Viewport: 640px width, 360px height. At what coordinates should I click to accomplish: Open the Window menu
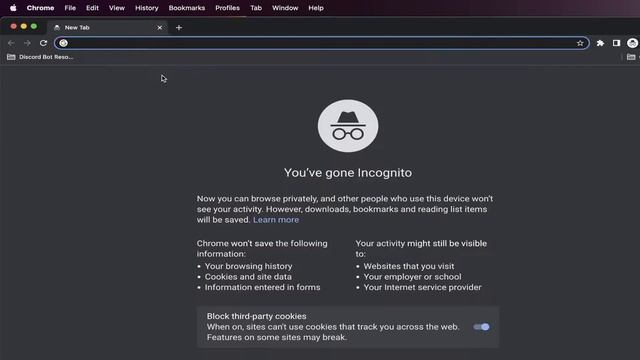pyautogui.click(x=285, y=8)
